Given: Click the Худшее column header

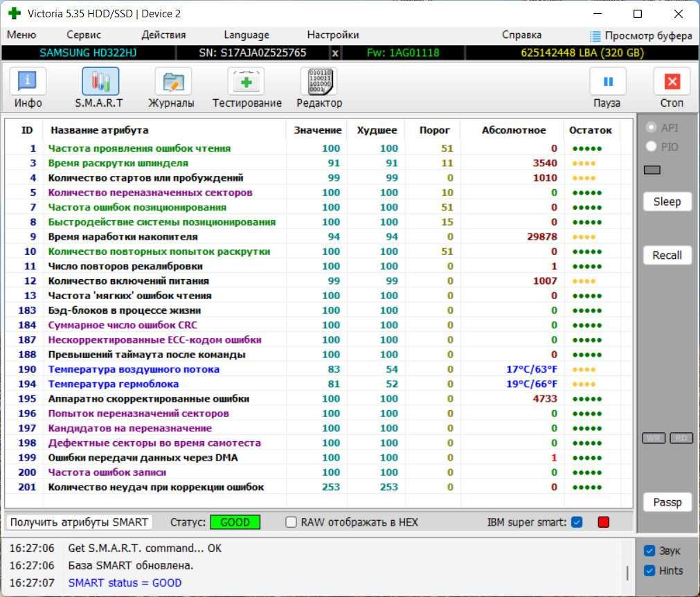Looking at the screenshot, I should [377, 130].
